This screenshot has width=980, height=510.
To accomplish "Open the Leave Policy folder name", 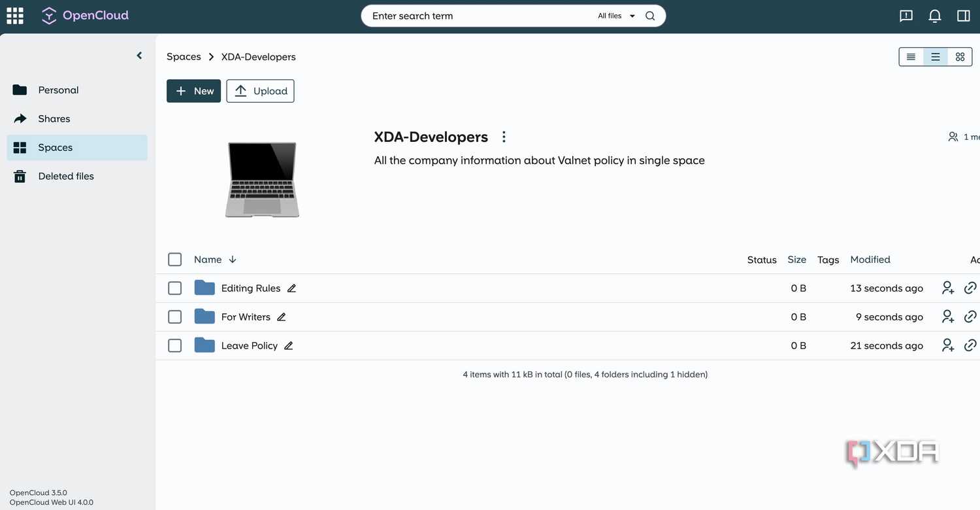I will pyautogui.click(x=250, y=346).
